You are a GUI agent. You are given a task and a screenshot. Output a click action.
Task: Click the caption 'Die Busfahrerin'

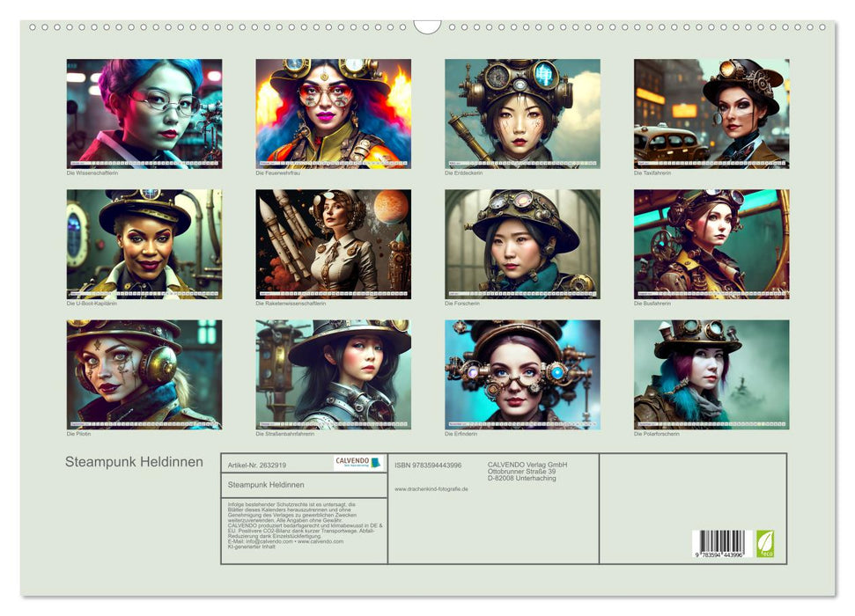(x=652, y=303)
